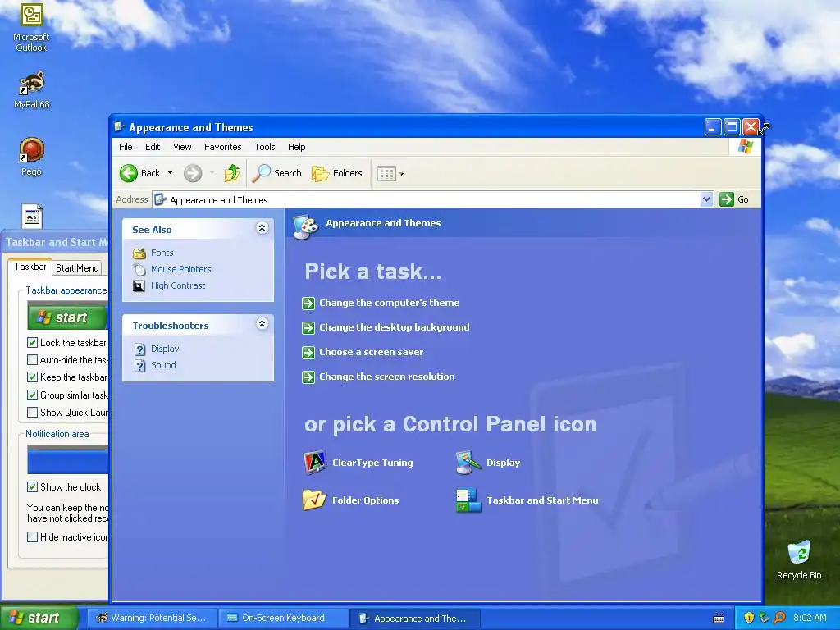840x630 pixels.
Task: Toggle the Folders pane toolbar button
Action: (337, 173)
